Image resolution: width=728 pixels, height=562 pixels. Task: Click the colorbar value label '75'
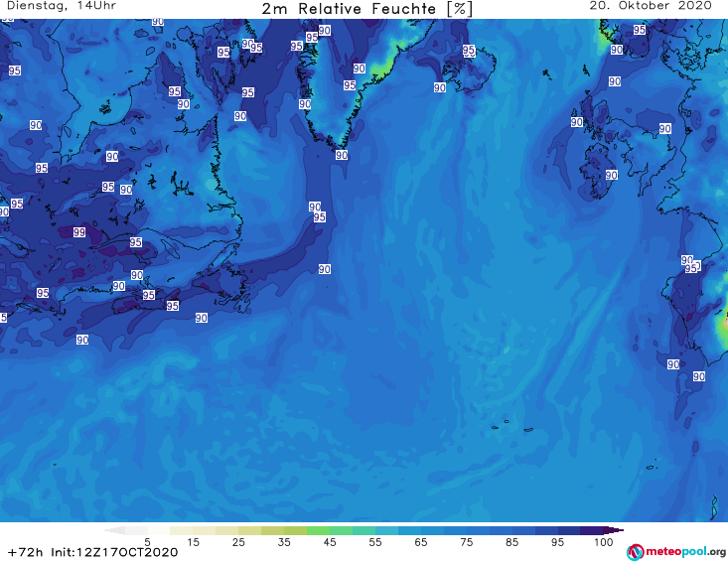click(466, 542)
